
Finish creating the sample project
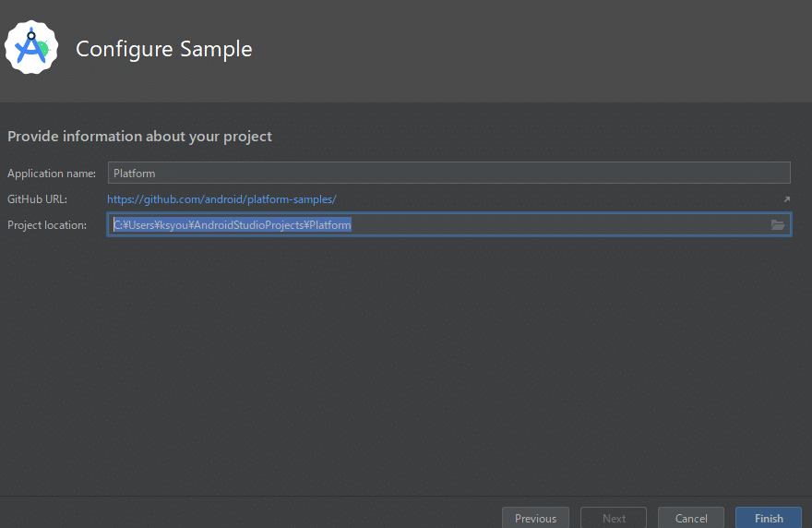tap(769, 518)
